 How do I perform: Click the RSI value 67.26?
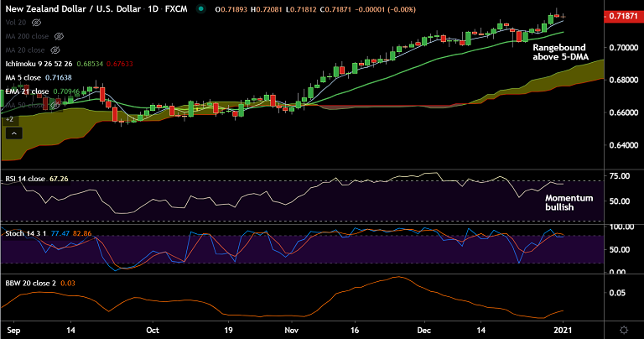coord(59,179)
